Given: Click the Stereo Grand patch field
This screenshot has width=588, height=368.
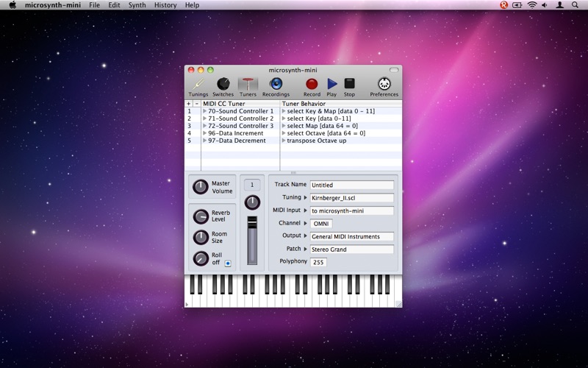Looking at the screenshot, I should click(x=352, y=250).
